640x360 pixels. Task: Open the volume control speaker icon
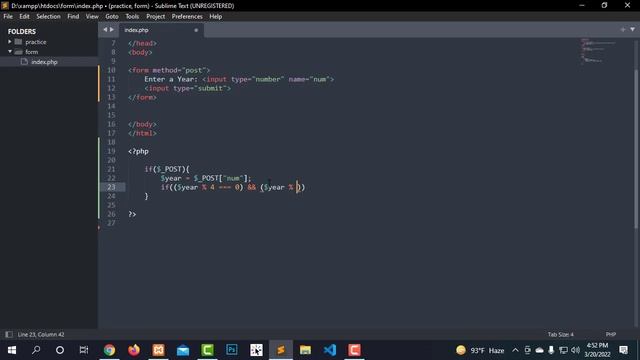point(576,350)
